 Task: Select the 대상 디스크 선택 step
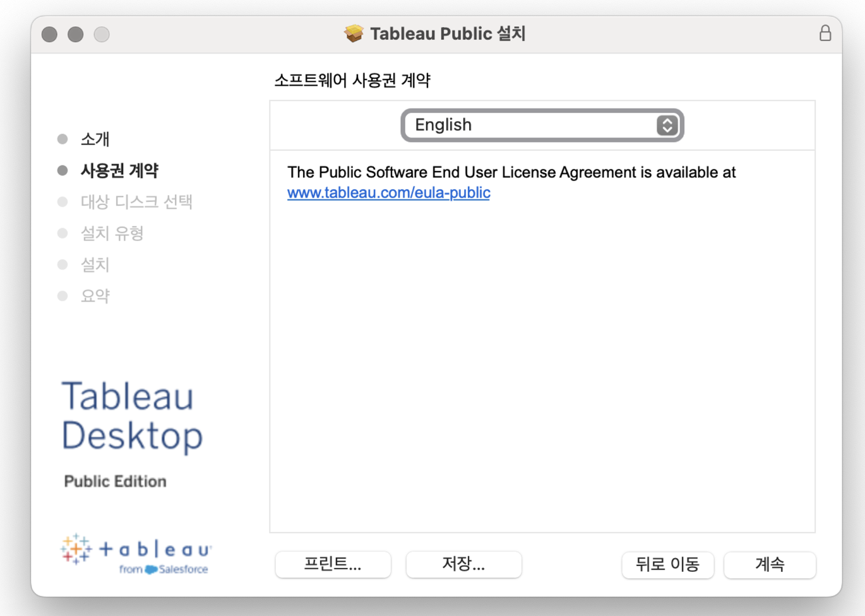point(136,202)
